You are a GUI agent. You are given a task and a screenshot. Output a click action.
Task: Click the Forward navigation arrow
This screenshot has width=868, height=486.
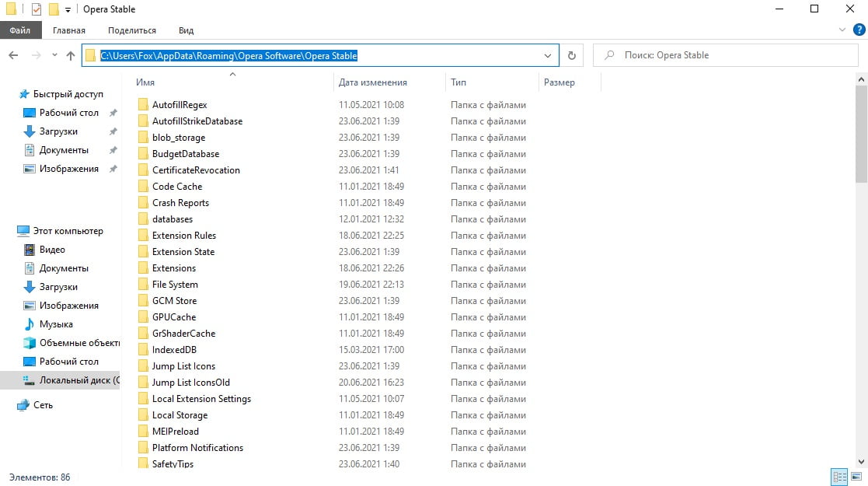(36, 55)
